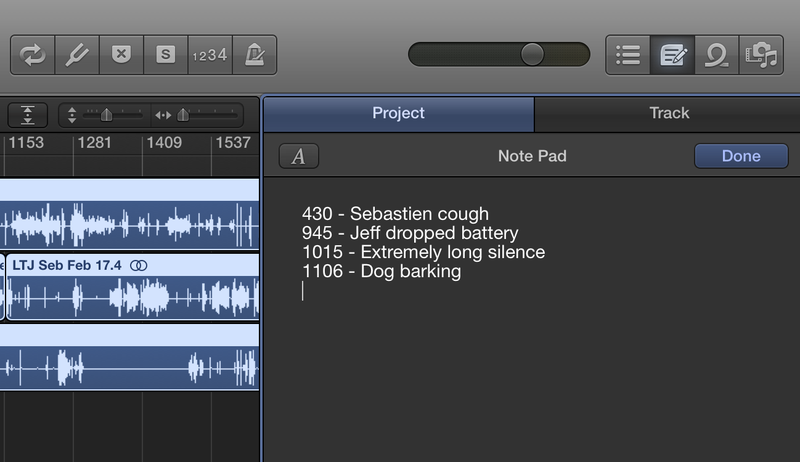Switch to the Project notes tab
Image resolution: width=800 pixels, height=462 pixels.
click(398, 113)
